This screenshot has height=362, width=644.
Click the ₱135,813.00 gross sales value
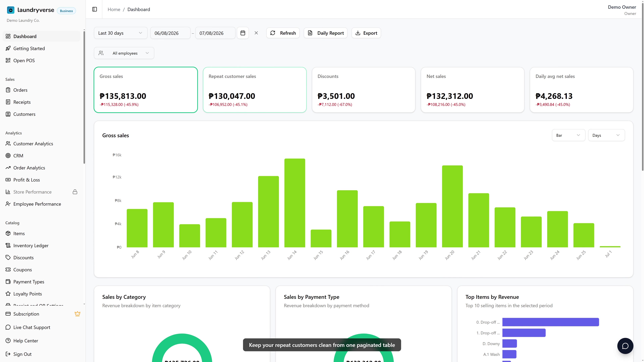point(123,96)
